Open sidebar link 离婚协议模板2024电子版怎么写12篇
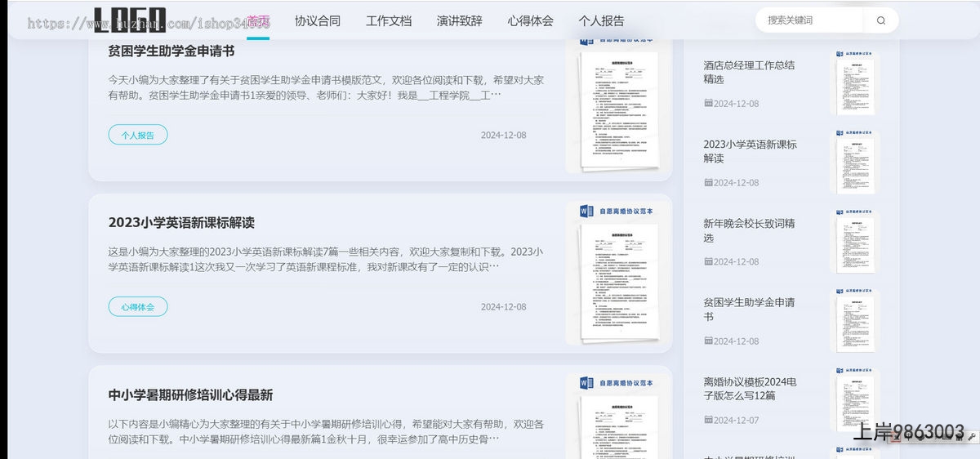The height and width of the screenshot is (459, 980). coord(750,388)
